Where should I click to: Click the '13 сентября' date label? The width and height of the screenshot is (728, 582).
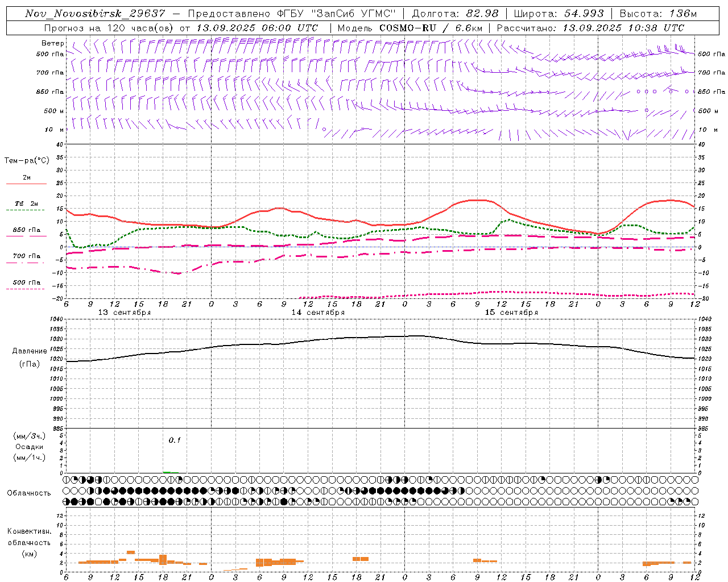tap(125, 313)
